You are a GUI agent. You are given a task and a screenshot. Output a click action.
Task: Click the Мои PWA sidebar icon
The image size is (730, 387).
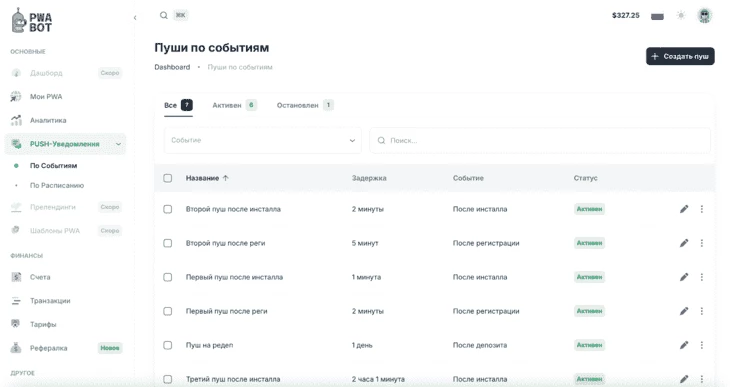[16, 96]
